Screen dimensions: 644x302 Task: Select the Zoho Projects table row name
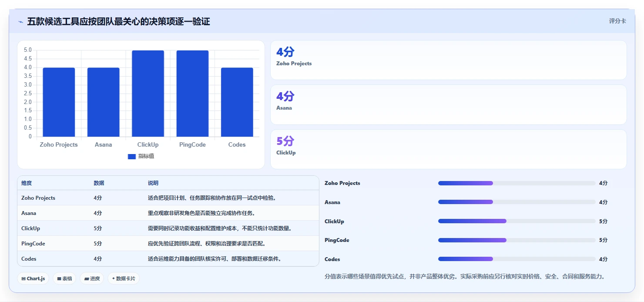click(38, 198)
